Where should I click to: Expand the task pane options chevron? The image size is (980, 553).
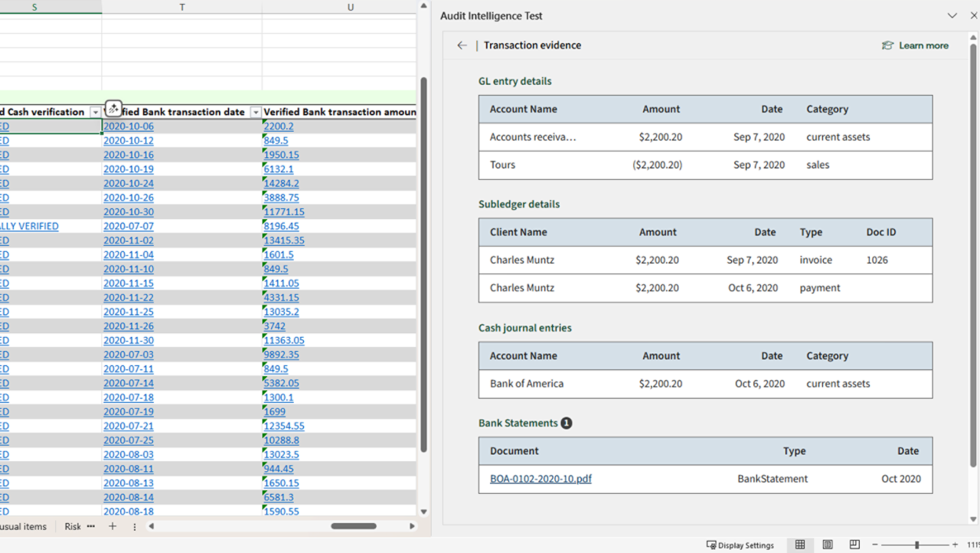click(952, 15)
